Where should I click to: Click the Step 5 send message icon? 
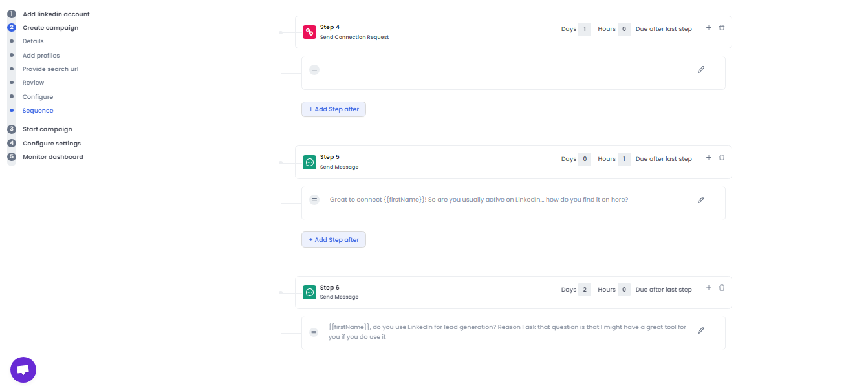click(310, 162)
